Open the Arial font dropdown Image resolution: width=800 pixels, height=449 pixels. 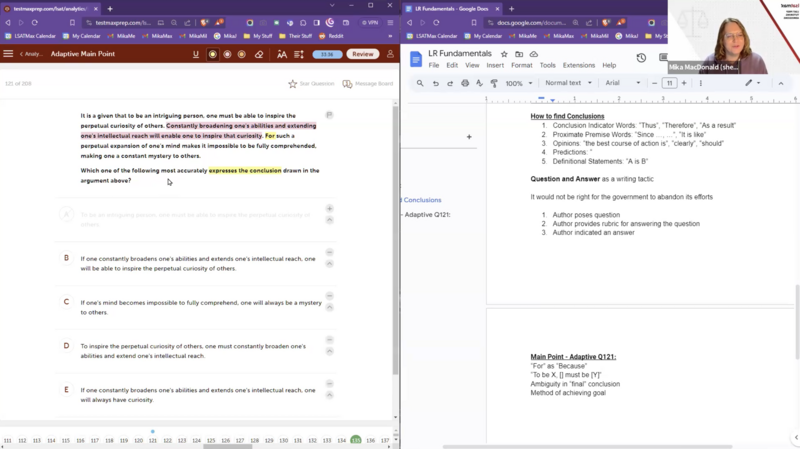point(621,83)
